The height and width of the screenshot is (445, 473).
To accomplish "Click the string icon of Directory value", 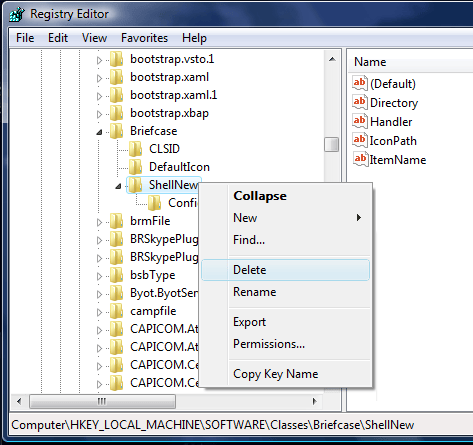I will coord(360,102).
